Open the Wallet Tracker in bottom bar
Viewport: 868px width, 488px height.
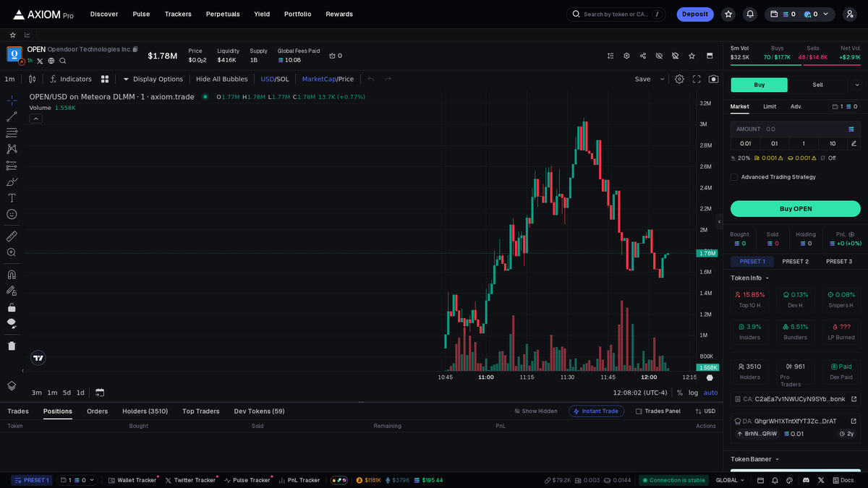(x=132, y=480)
